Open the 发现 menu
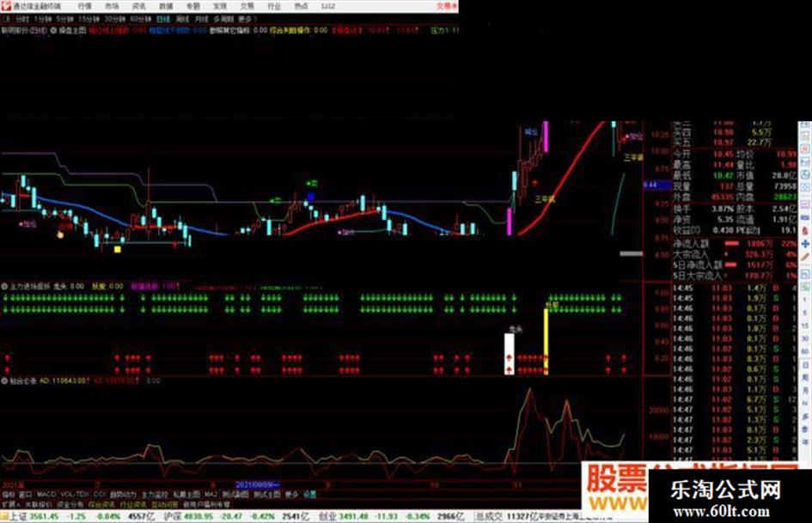The height and width of the screenshot is (523, 812). [x=220, y=6]
